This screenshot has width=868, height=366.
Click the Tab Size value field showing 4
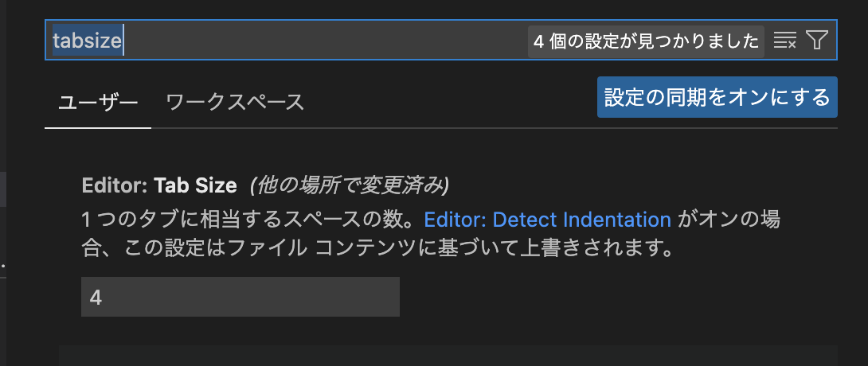point(240,297)
